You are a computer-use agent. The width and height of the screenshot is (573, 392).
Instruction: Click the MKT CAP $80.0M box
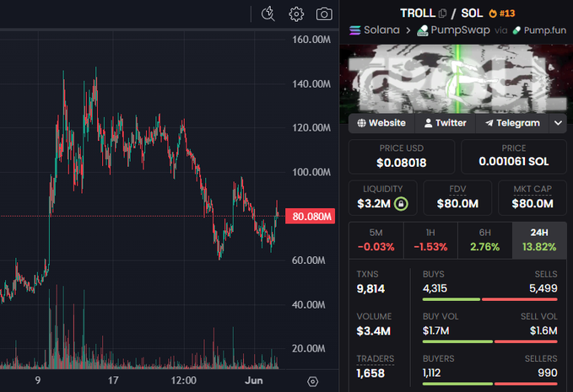tap(532, 197)
